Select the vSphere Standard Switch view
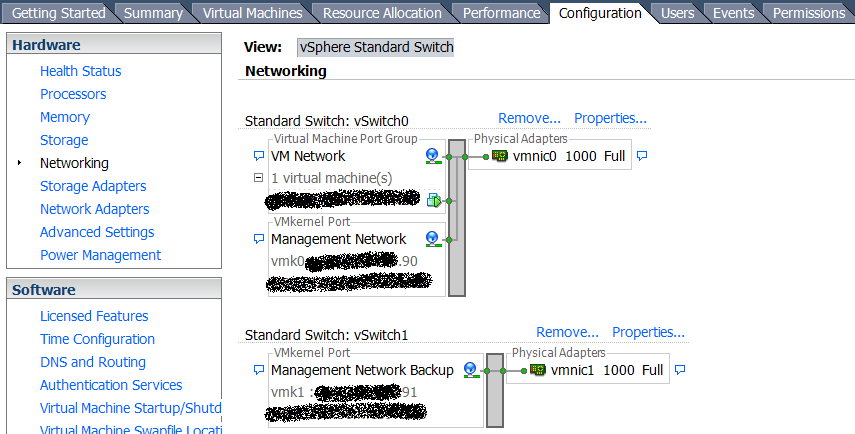855x434 pixels. (x=376, y=47)
